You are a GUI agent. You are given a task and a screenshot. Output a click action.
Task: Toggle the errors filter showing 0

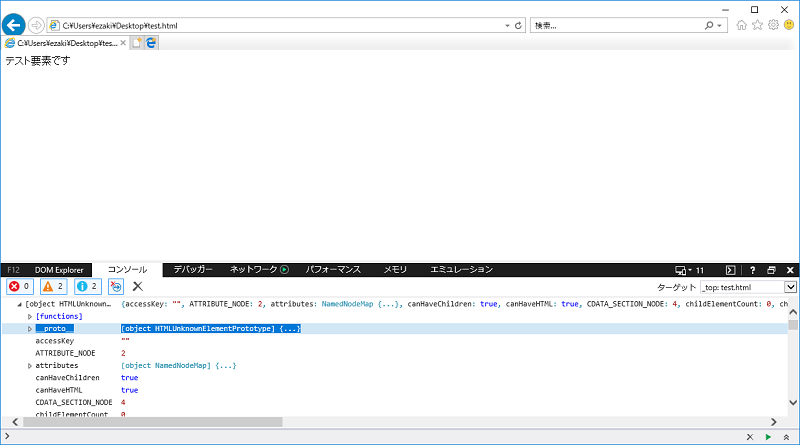(19, 287)
